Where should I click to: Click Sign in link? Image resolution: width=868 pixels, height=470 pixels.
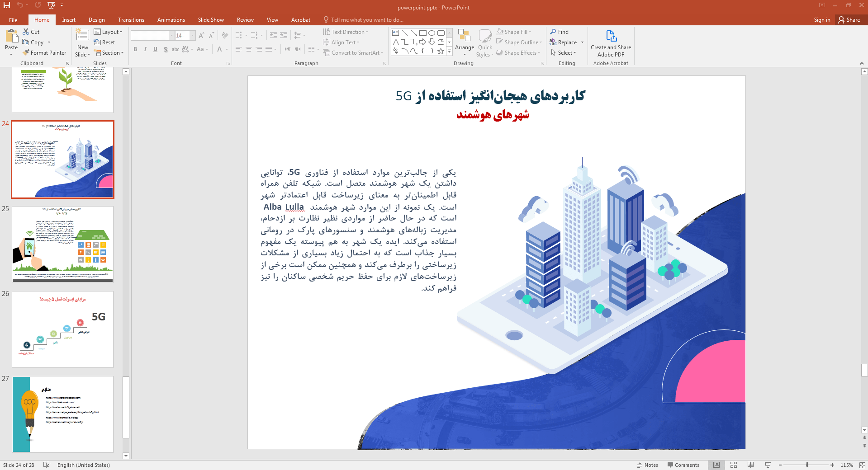[x=822, y=20]
